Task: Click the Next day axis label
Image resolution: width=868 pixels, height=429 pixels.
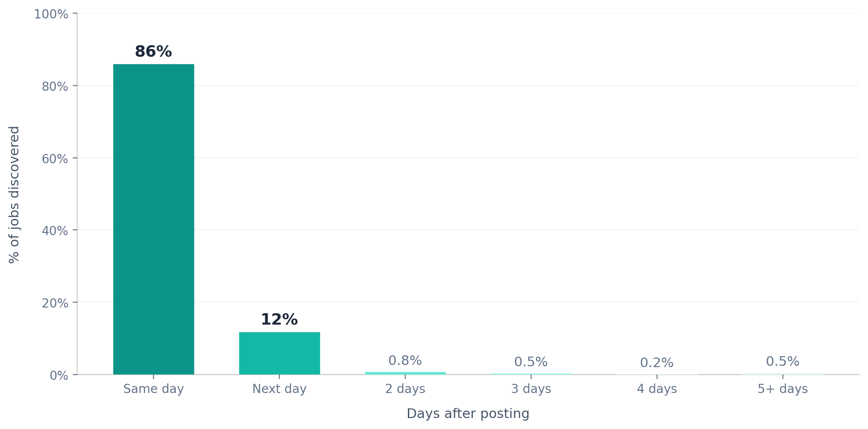Action: coord(279,389)
